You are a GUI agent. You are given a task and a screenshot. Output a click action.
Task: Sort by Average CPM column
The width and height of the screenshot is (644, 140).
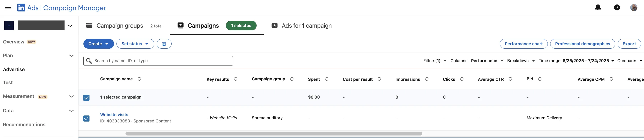pyautogui.click(x=611, y=79)
